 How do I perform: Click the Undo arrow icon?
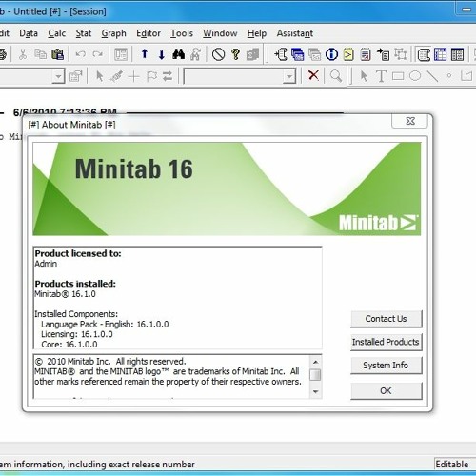point(80,54)
